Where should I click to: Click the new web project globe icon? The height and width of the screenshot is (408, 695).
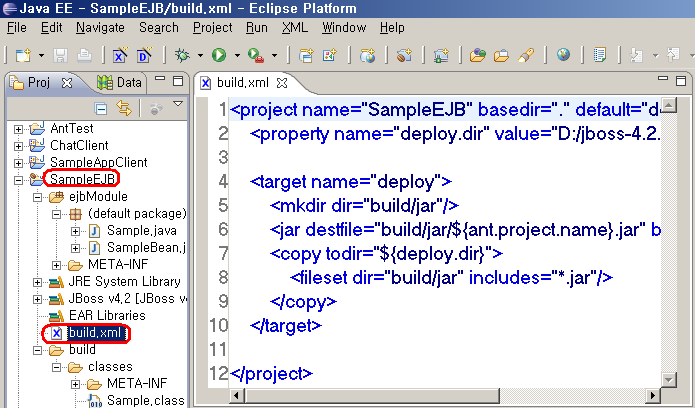[x=367, y=55]
